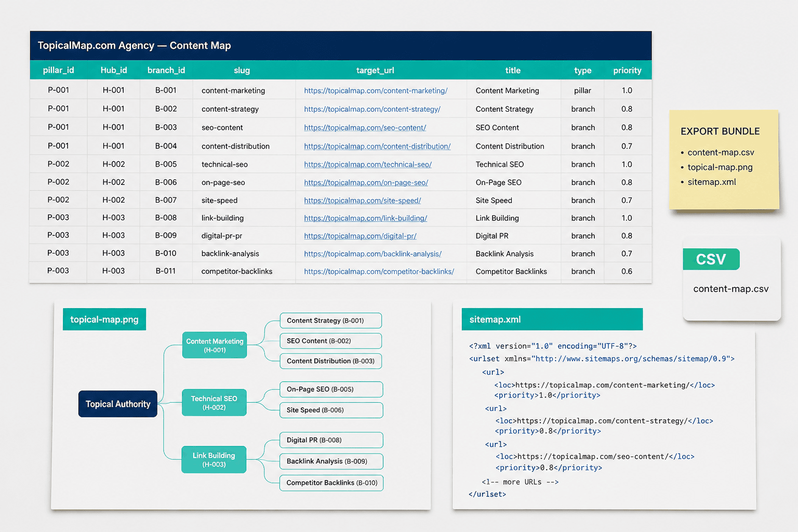Image resolution: width=798 pixels, height=532 pixels.
Task: Open the technical-seo URL link
Action: 368,164
